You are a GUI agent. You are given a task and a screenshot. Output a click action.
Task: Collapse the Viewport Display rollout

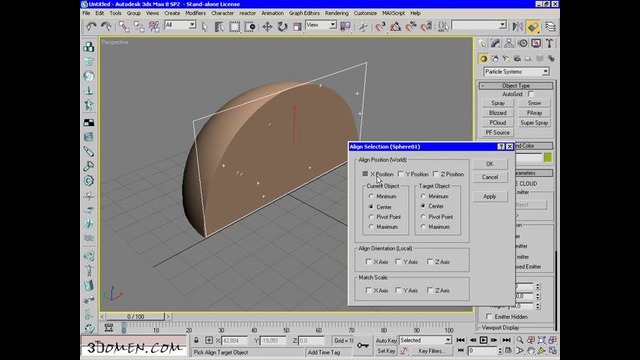(x=500, y=327)
